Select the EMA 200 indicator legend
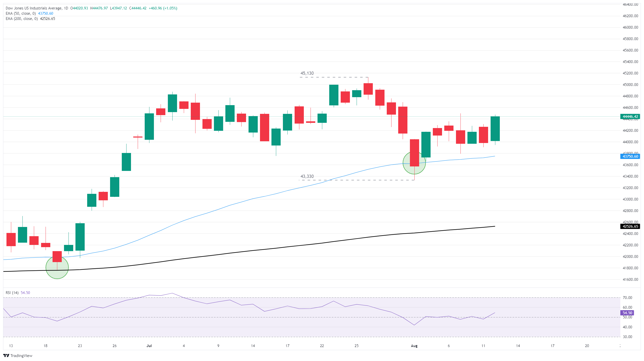This screenshot has width=644, height=361. pyautogui.click(x=30, y=19)
